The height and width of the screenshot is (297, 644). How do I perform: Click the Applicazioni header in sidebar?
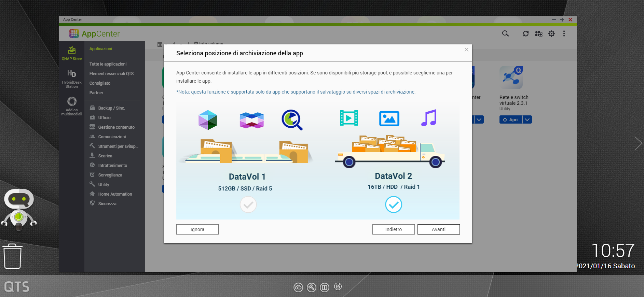tap(101, 49)
